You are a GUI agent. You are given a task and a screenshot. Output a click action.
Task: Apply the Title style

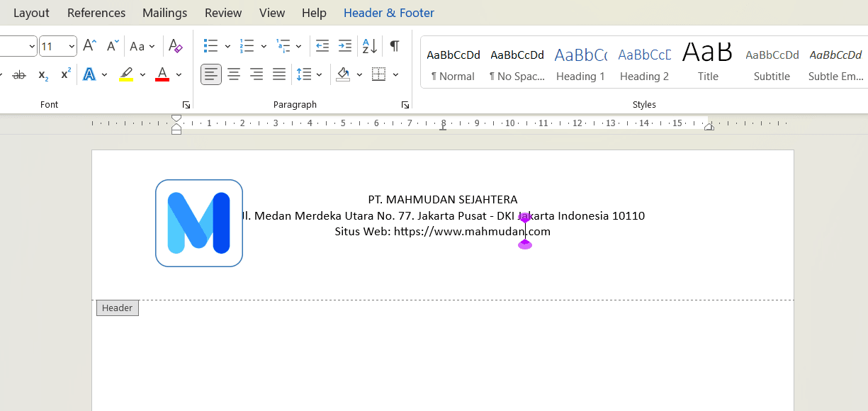[708, 64]
